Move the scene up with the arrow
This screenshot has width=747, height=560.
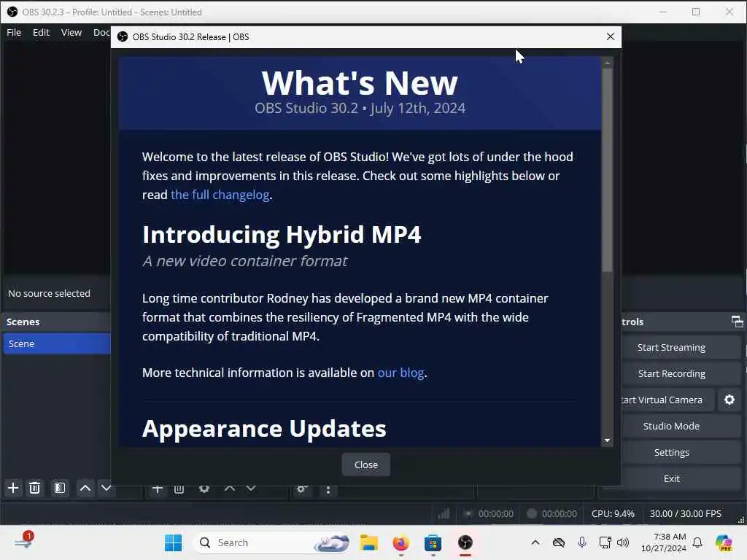[x=85, y=488]
